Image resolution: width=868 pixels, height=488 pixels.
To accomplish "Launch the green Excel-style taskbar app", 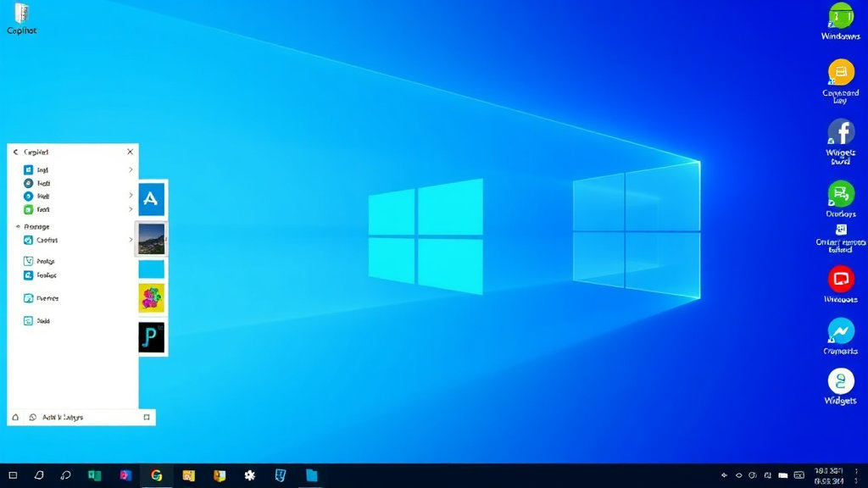I will click(x=95, y=475).
